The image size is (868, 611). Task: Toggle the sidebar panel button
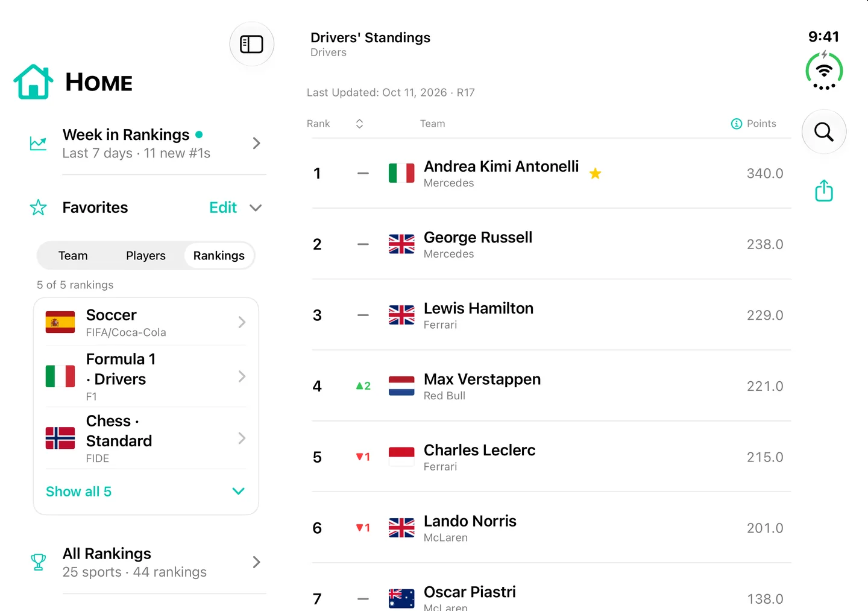251,44
